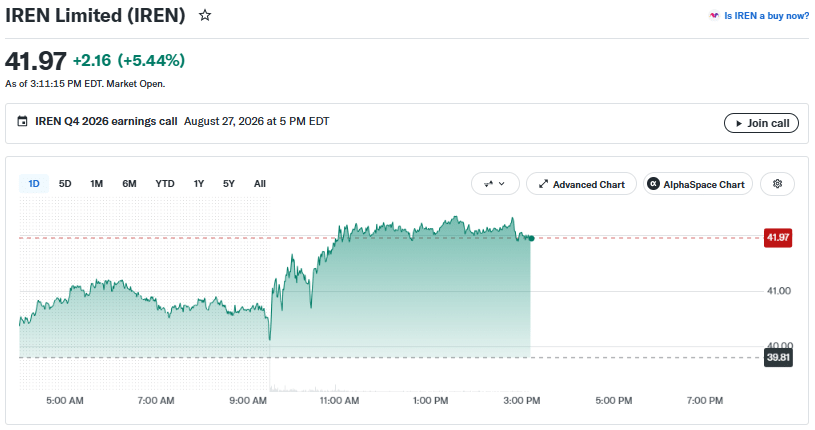Click calendar icon beside earnings call
The image size is (815, 430).
click(22, 122)
